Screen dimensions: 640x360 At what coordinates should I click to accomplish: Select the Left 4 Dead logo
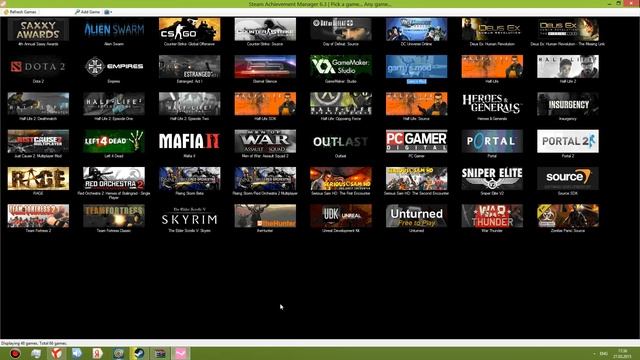point(114,141)
